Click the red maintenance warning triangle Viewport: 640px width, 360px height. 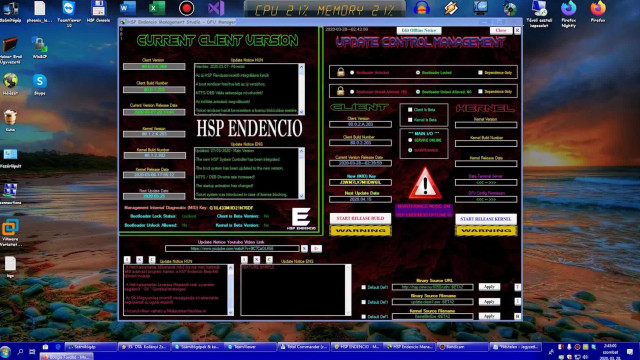[x=425, y=184]
